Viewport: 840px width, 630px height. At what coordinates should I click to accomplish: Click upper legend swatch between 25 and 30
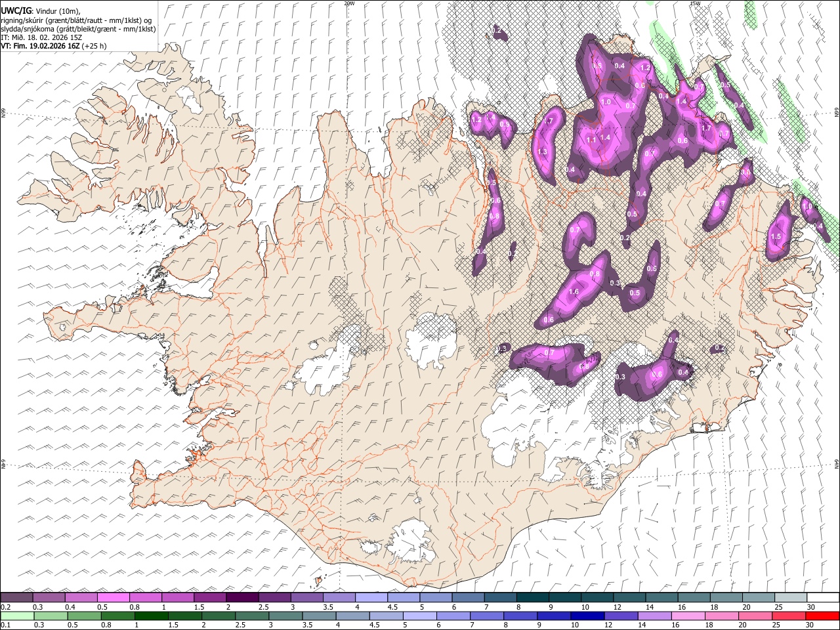pos(791,597)
